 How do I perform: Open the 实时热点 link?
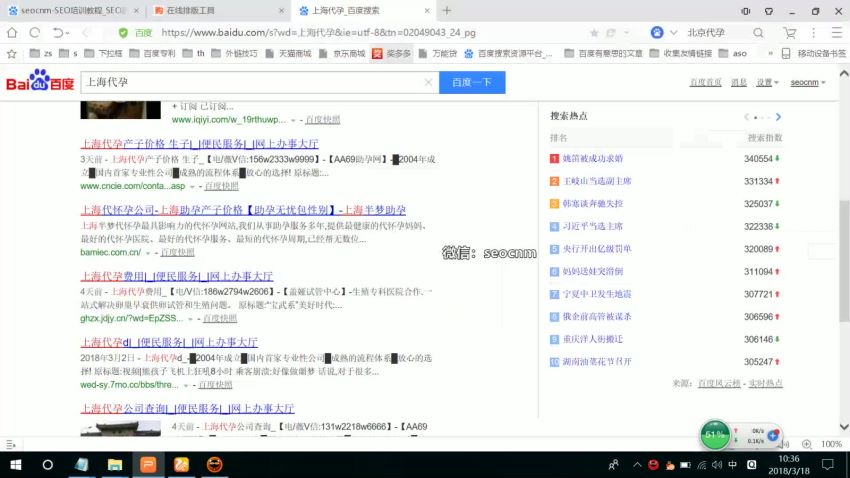pos(765,383)
